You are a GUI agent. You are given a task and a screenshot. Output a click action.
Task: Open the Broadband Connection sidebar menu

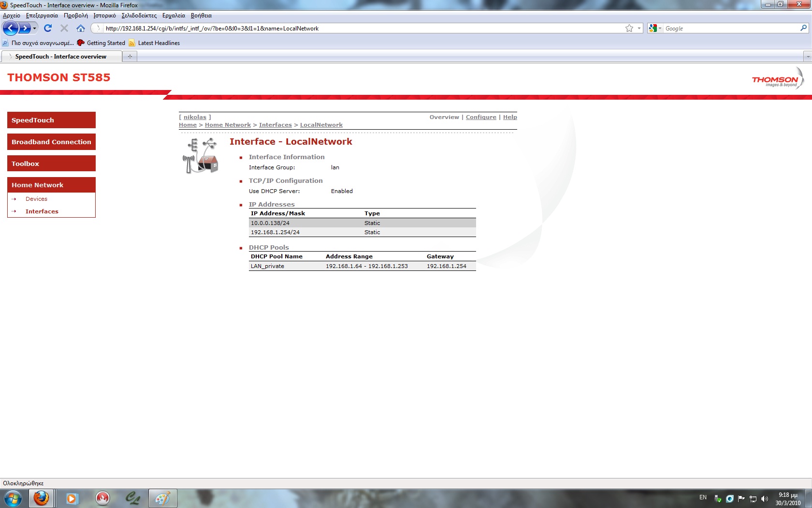pyautogui.click(x=51, y=142)
